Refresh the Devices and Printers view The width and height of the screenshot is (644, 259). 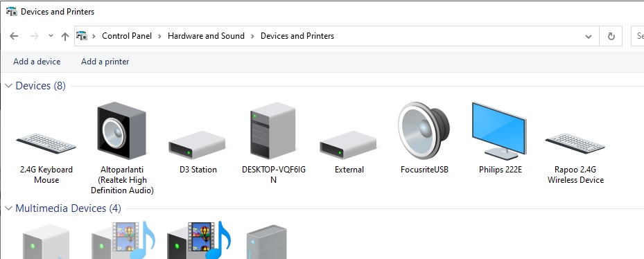(611, 36)
